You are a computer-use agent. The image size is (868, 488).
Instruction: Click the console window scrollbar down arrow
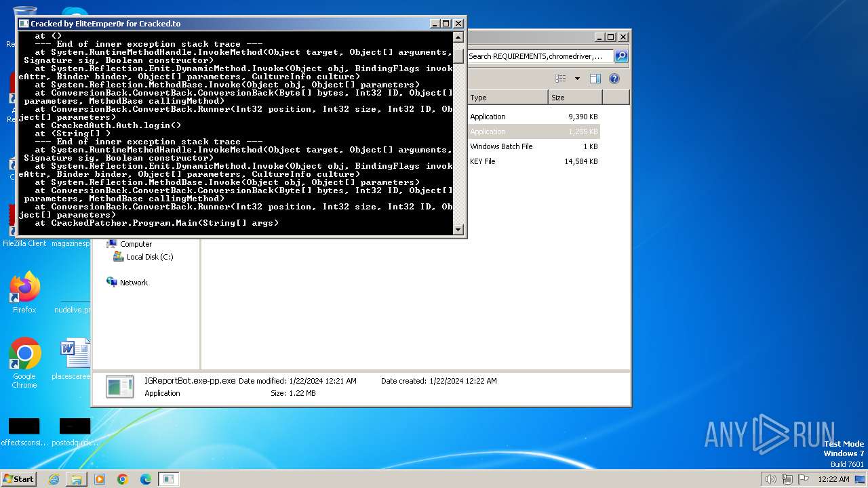pyautogui.click(x=458, y=230)
